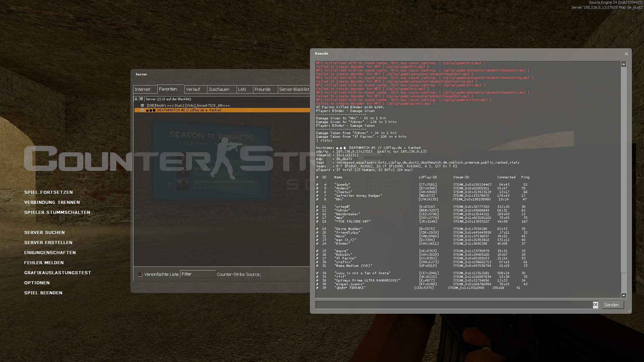Switch to the Internet tab
The image size is (644, 362).
coord(143,89)
